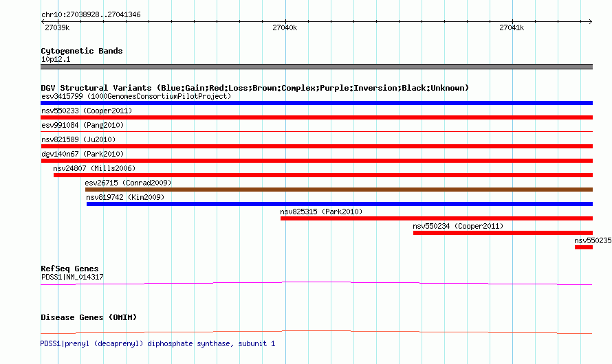Click the Cytogenetic Bands track title
The image size is (612, 364).
[82, 51]
